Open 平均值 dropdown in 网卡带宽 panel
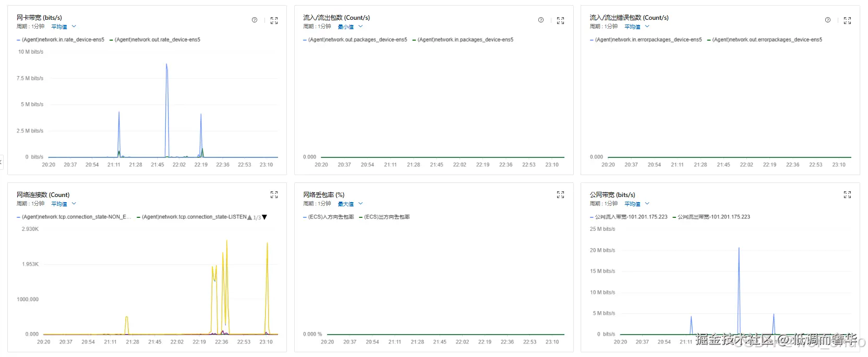This screenshot has width=868, height=357. click(x=64, y=27)
